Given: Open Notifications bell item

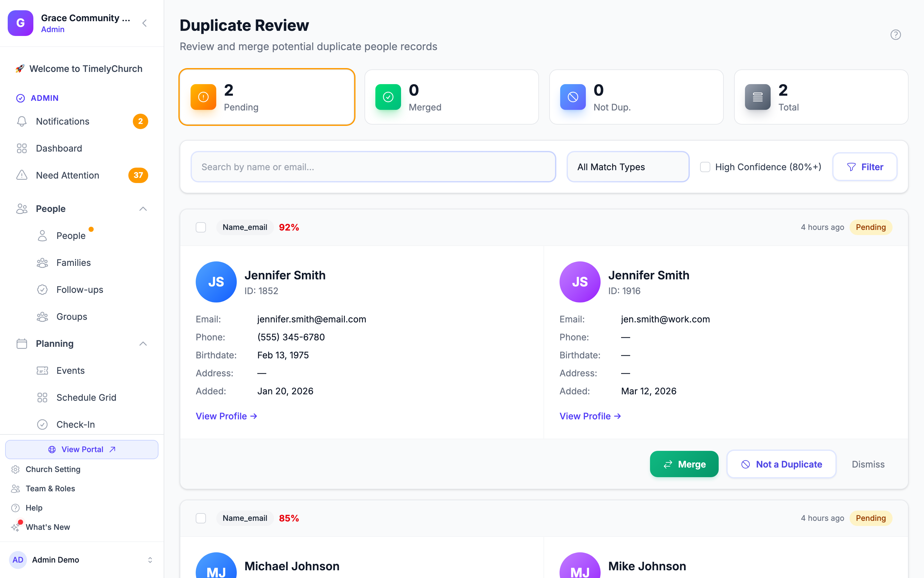Looking at the screenshot, I should [82, 121].
